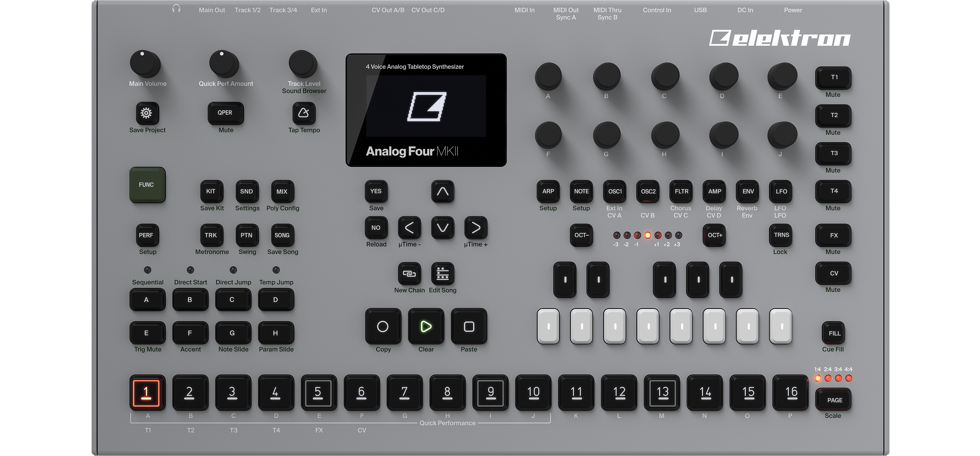Image resolution: width=980 pixels, height=456 pixels.
Task: Select bank H Param Slide button
Action: 276,333
